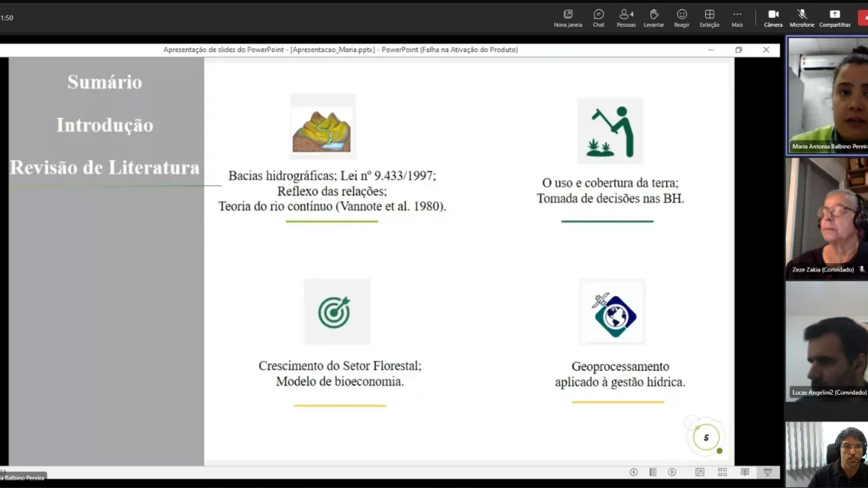Pop out meeting with Nova janela
The width and height of the screenshot is (868, 488).
pos(568,18)
